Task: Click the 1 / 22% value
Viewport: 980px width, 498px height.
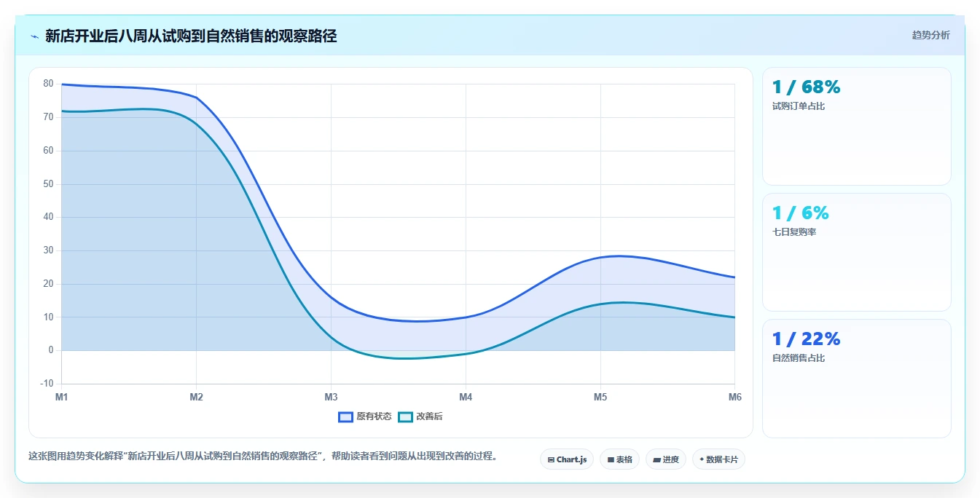Action: coord(806,339)
